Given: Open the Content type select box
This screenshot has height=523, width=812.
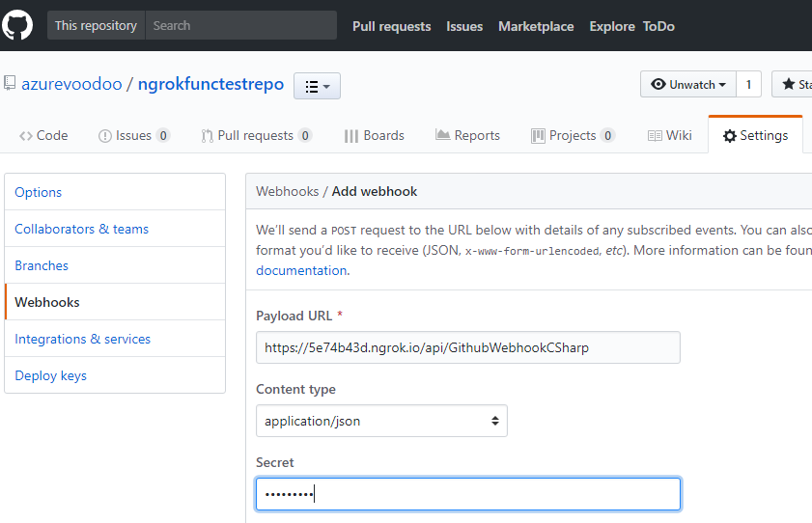Looking at the screenshot, I should 381,421.
